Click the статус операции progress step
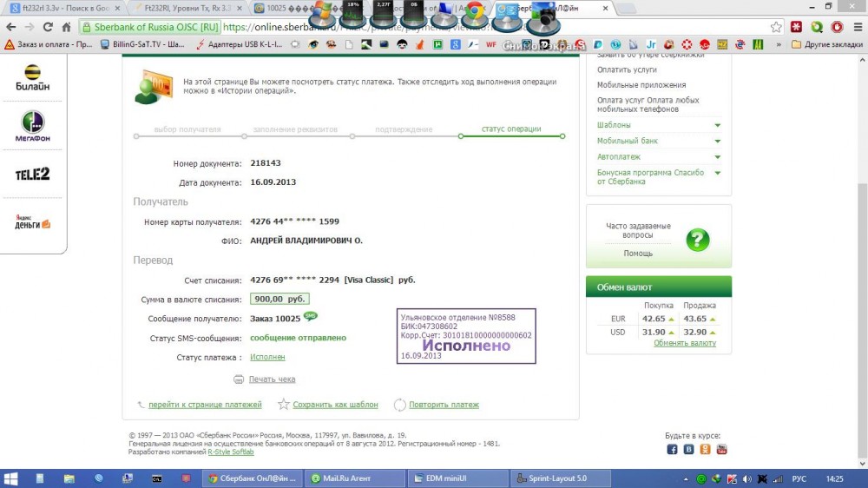This screenshot has height=488, width=868. pyautogui.click(x=511, y=129)
